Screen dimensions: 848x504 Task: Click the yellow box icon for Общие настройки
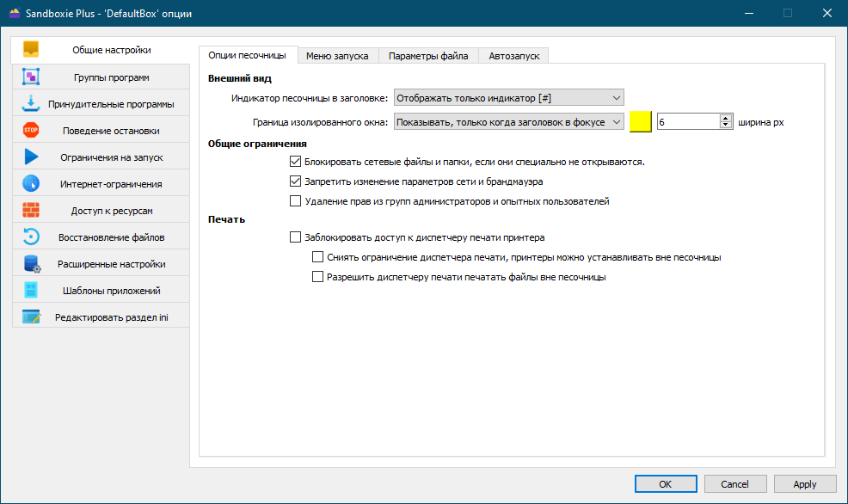(x=31, y=49)
